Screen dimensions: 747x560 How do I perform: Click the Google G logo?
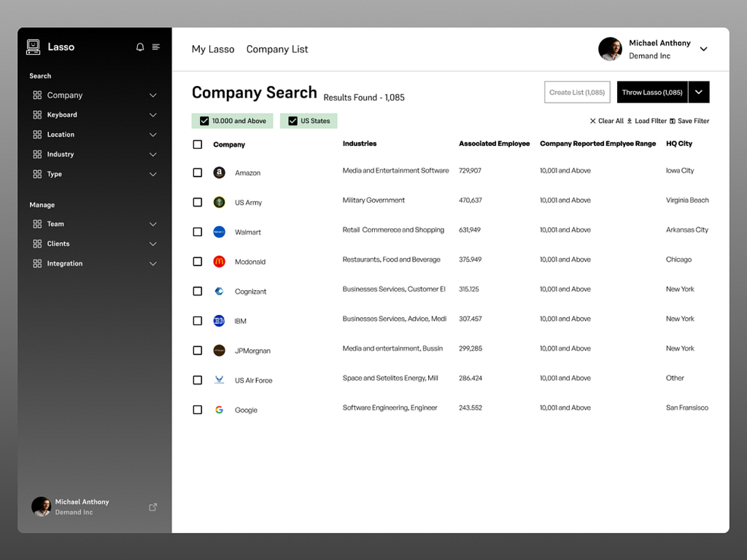(219, 410)
